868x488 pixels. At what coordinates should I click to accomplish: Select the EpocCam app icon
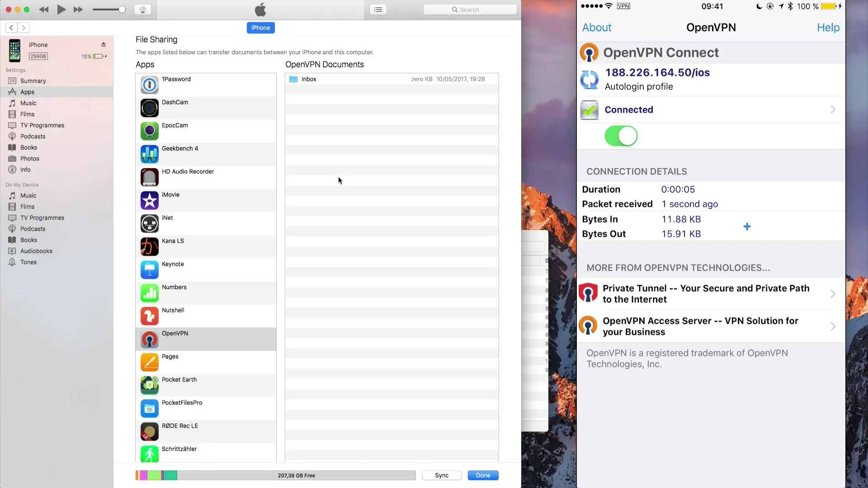[x=149, y=131]
